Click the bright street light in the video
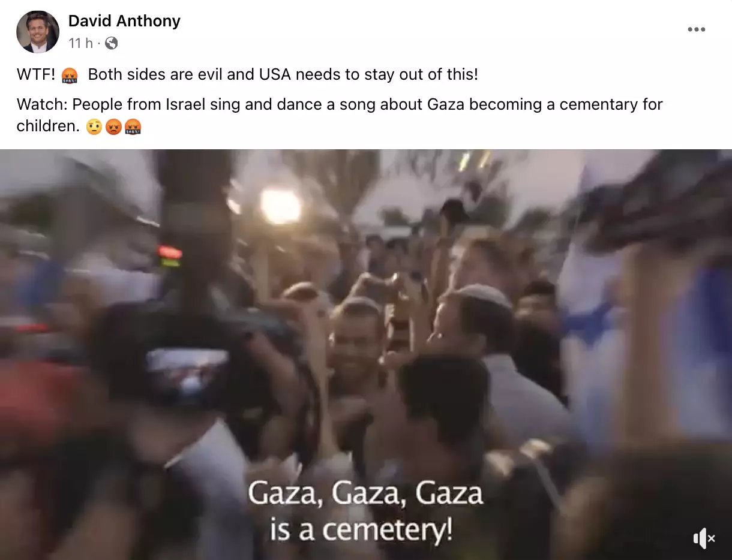 pyautogui.click(x=280, y=206)
